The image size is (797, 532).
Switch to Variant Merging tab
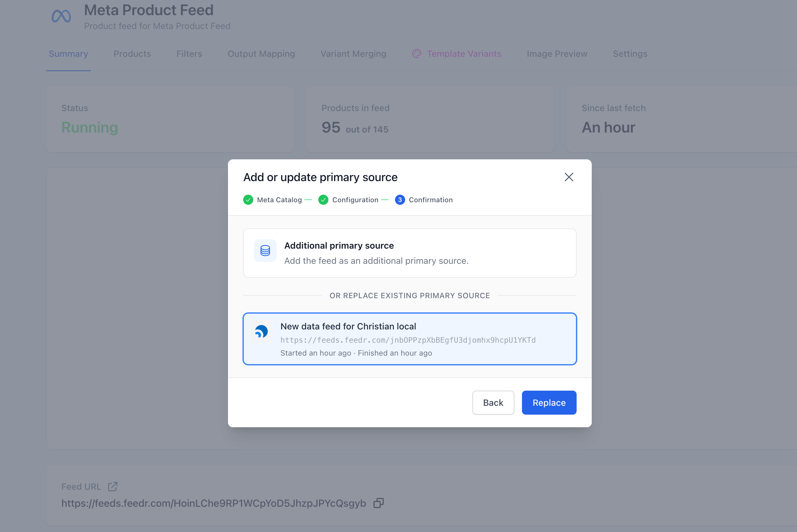(x=353, y=54)
